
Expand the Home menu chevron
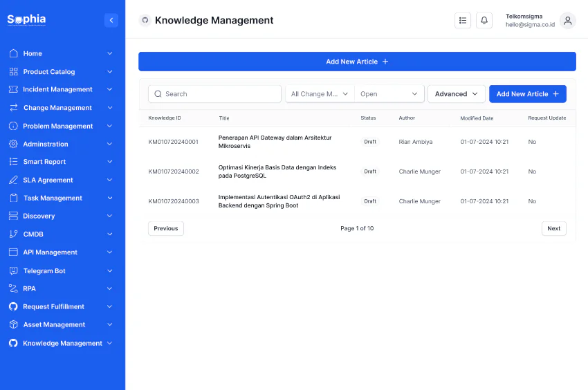(x=110, y=53)
